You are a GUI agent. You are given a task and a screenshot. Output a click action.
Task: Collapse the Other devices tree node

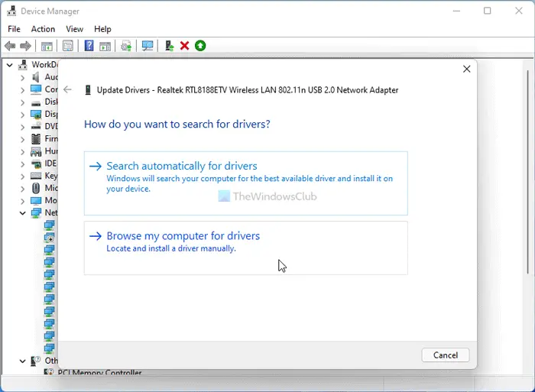click(x=23, y=361)
